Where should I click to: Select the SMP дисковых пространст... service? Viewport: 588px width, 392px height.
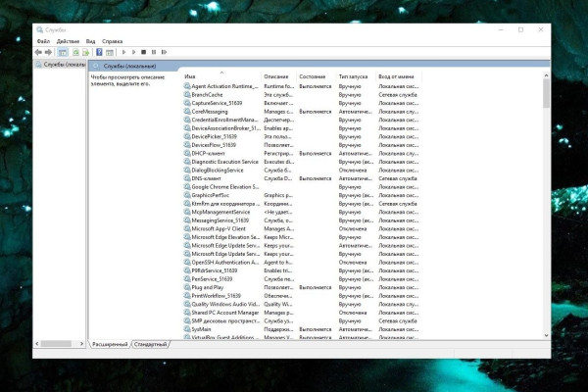point(301,320)
